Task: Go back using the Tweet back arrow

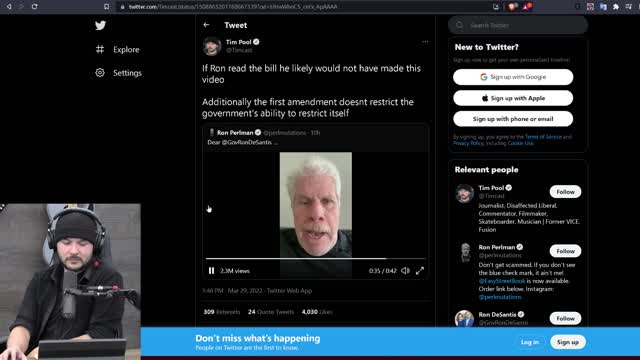Action: pyautogui.click(x=207, y=25)
